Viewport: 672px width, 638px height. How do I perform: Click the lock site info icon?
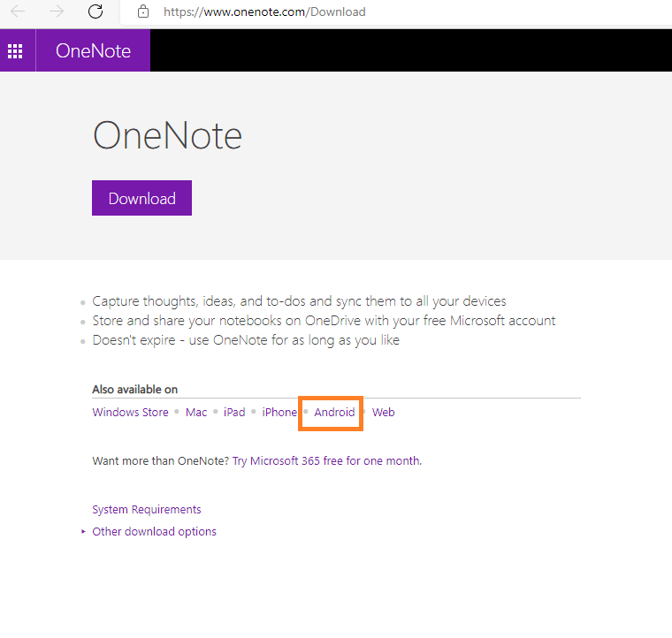[x=143, y=11]
